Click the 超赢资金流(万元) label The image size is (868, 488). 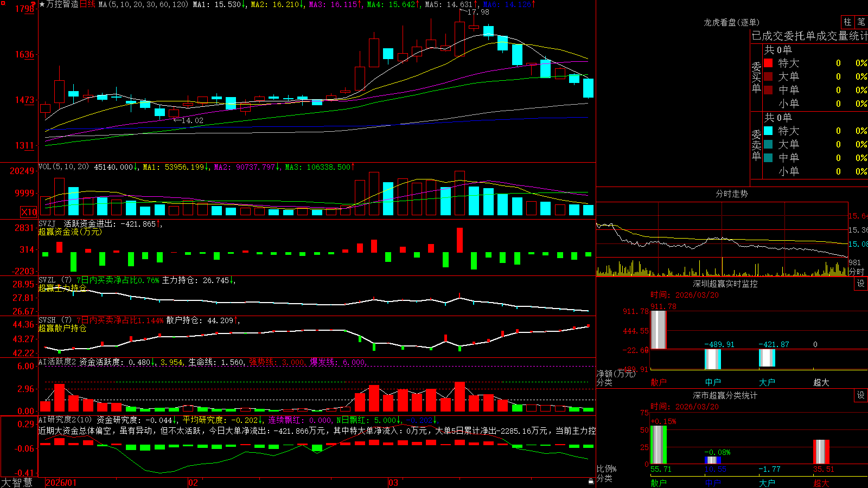pos(70,232)
